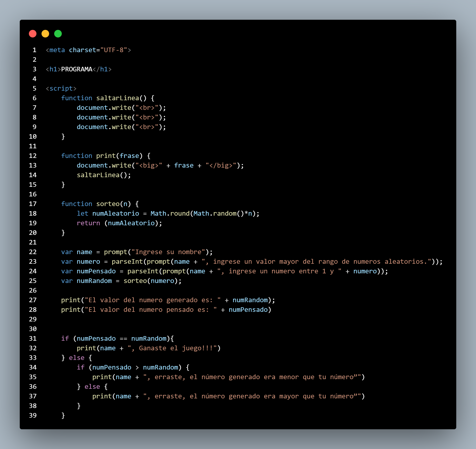Click Math.round on line 18
476x449 pixels.
tap(170, 214)
